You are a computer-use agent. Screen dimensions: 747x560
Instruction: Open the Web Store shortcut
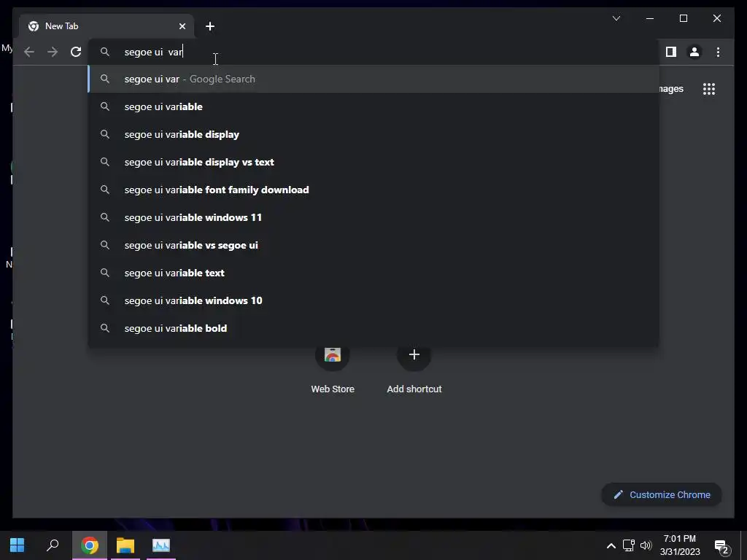tap(333, 369)
